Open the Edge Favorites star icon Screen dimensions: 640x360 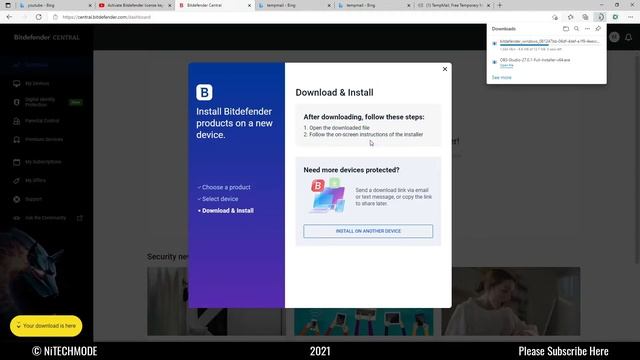570,17
